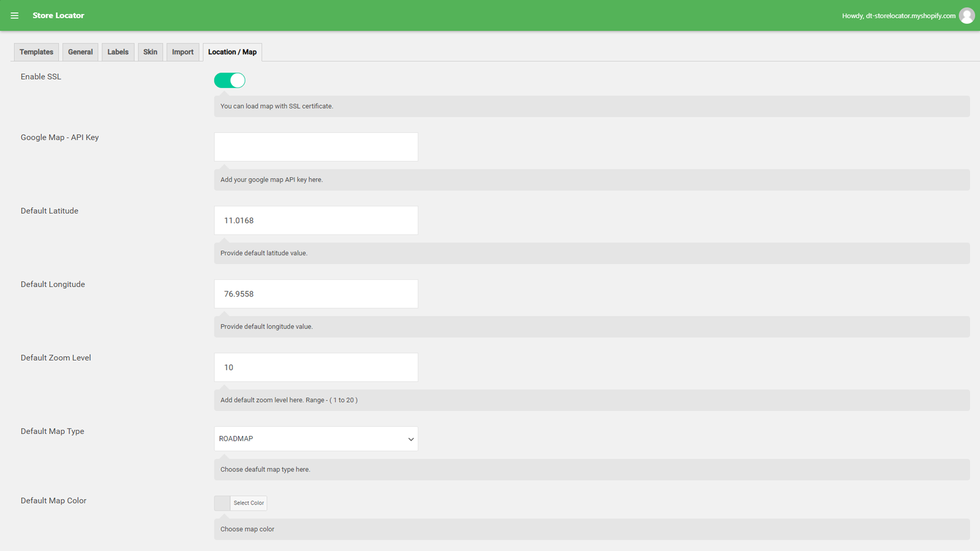Click the Select Color button

pyautogui.click(x=248, y=503)
